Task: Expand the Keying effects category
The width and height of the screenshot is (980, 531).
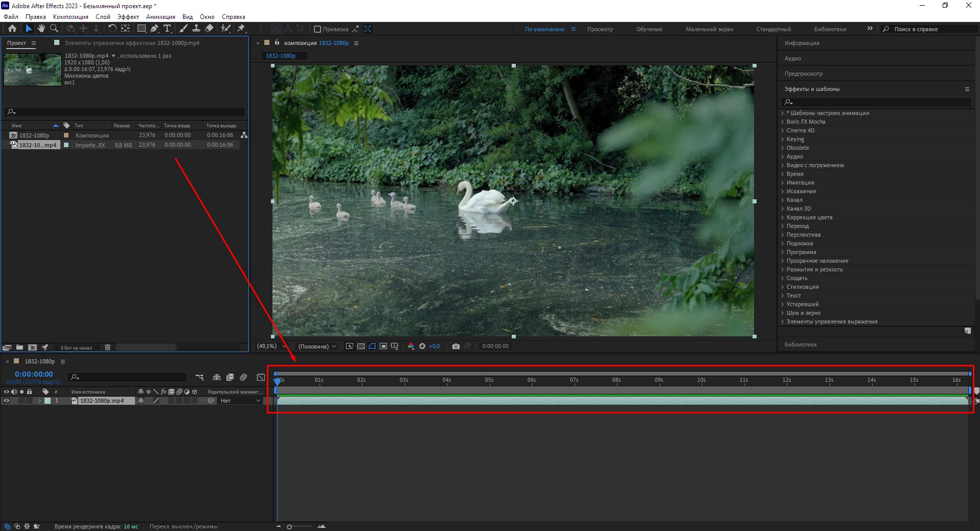Action: pos(782,139)
